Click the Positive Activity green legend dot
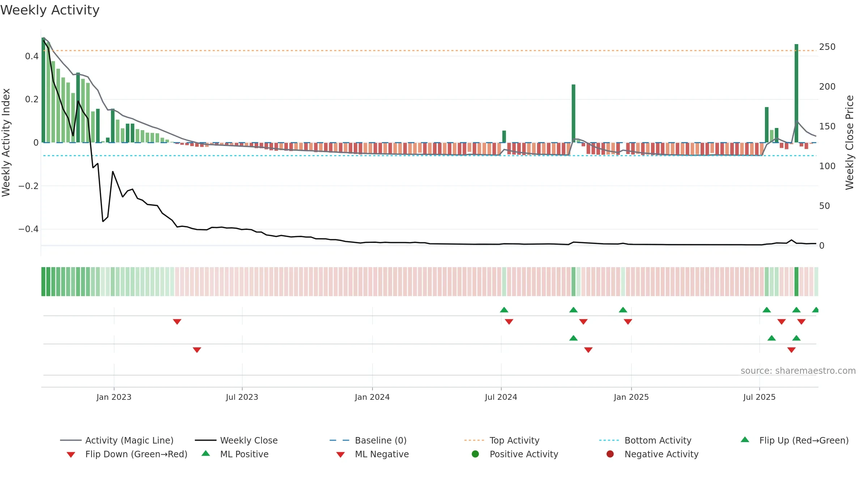868x488 pixels. 476,454
